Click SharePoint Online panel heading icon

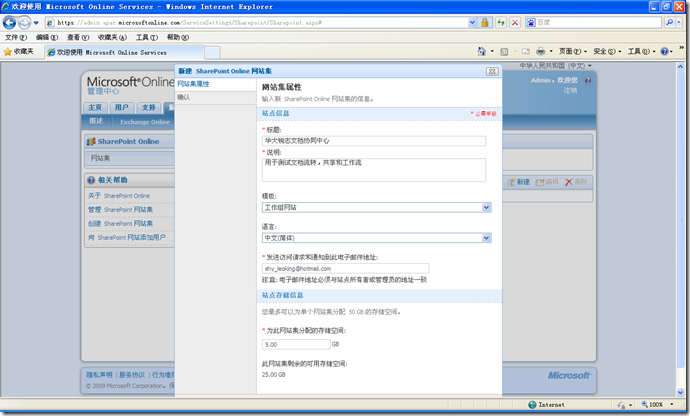click(91, 142)
